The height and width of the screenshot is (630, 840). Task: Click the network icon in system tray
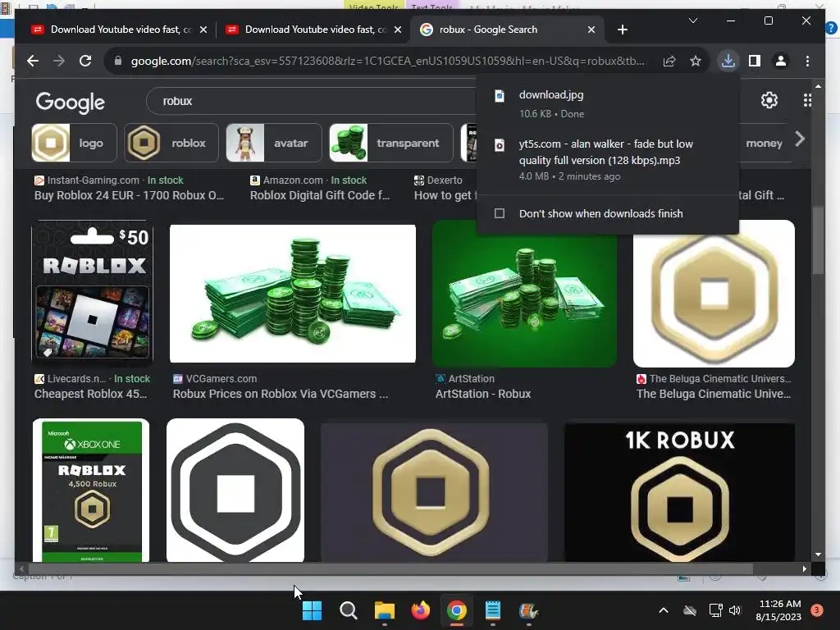715,610
